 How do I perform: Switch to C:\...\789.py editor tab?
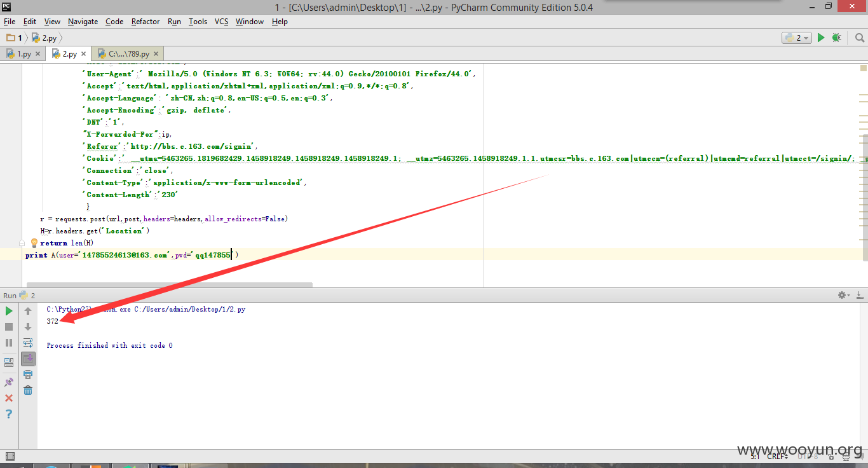click(x=128, y=54)
